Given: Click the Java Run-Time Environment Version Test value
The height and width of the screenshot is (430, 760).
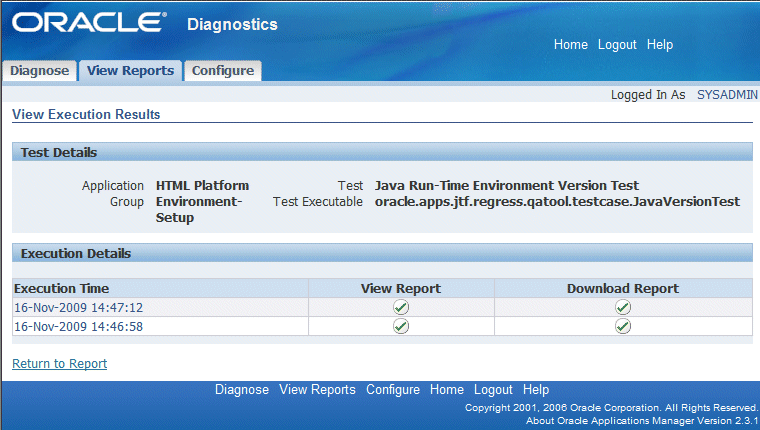Looking at the screenshot, I should [x=507, y=186].
